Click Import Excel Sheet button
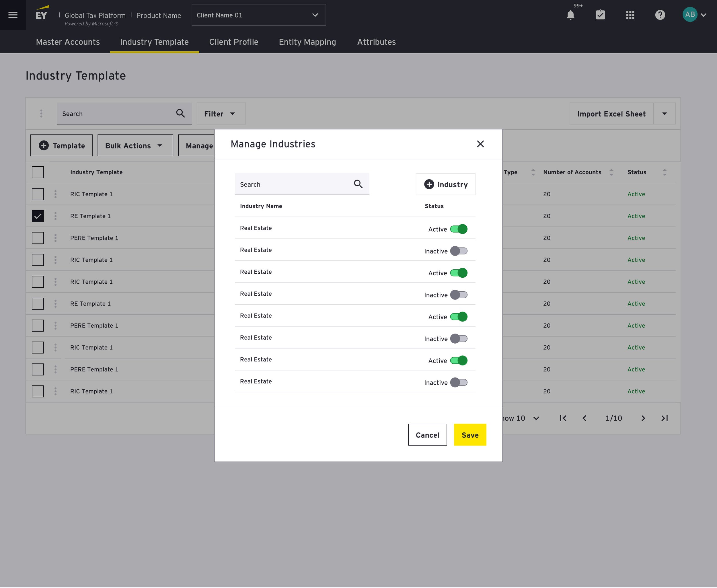This screenshot has width=717, height=588. coord(611,114)
